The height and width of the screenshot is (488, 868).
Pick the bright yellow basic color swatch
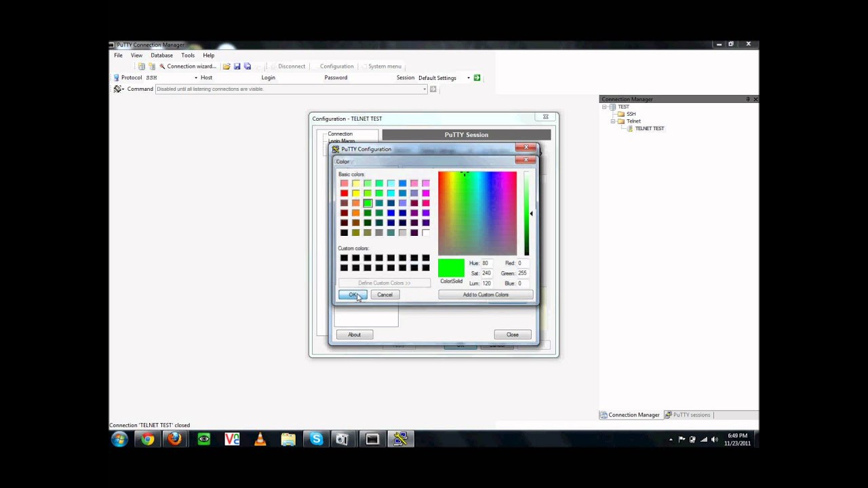coord(355,193)
